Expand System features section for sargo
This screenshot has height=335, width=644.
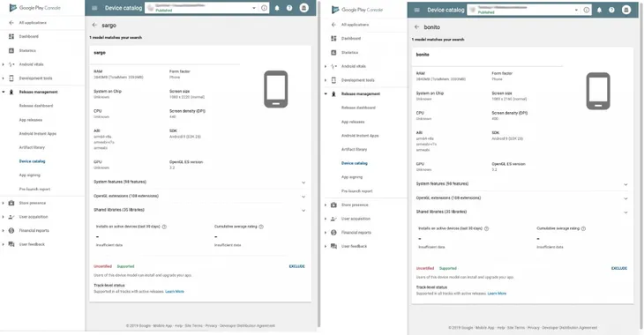pyautogui.click(x=200, y=182)
